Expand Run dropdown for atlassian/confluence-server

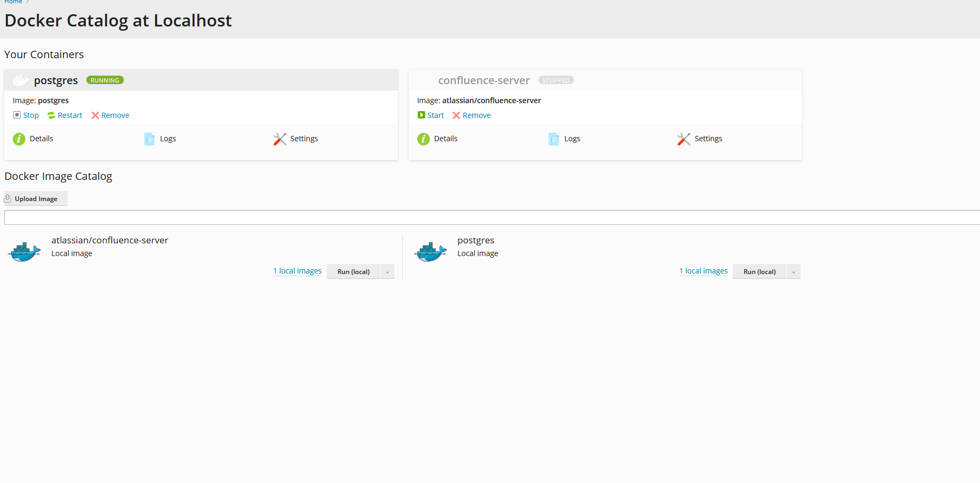pos(388,272)
